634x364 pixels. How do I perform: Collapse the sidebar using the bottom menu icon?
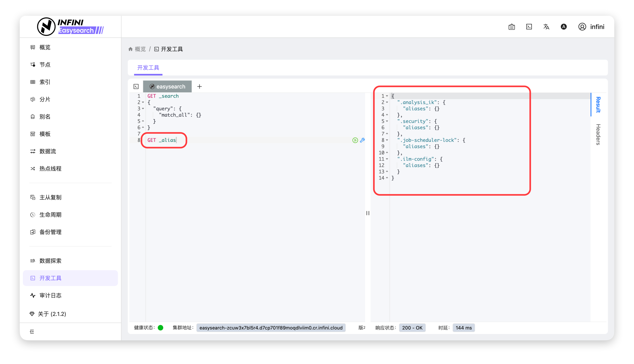coord(32,331)
